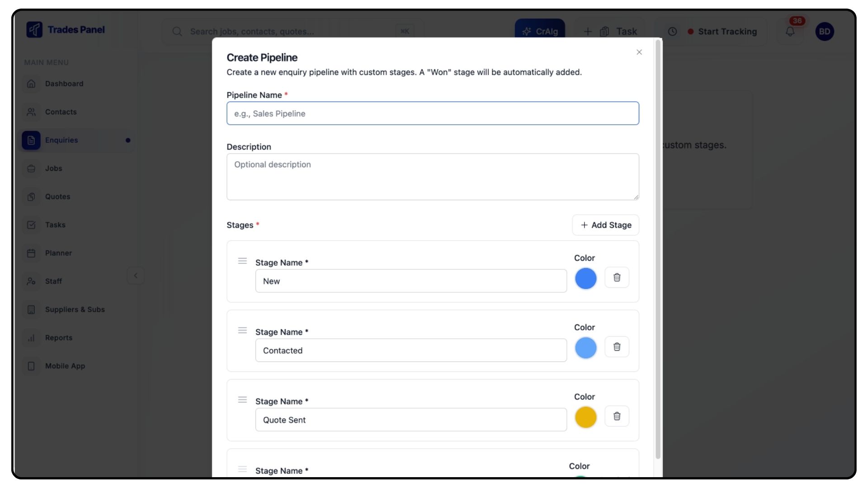Open BD user avatar menu

[x=824, y=32]
